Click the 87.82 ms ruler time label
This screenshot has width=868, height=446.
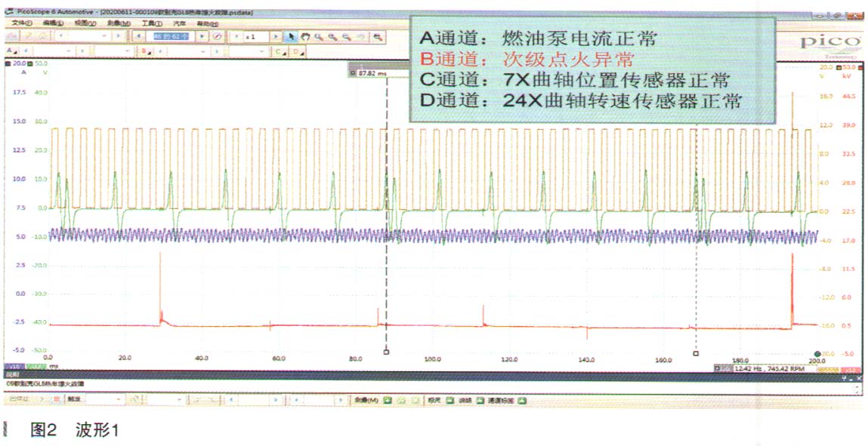pyautogui.click(x=372, y=73)
